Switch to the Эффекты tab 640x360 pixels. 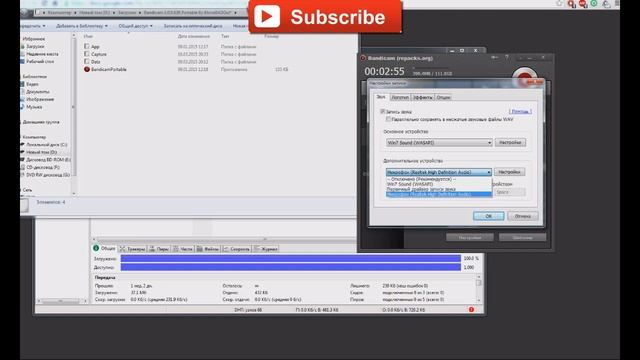[422, 97]
